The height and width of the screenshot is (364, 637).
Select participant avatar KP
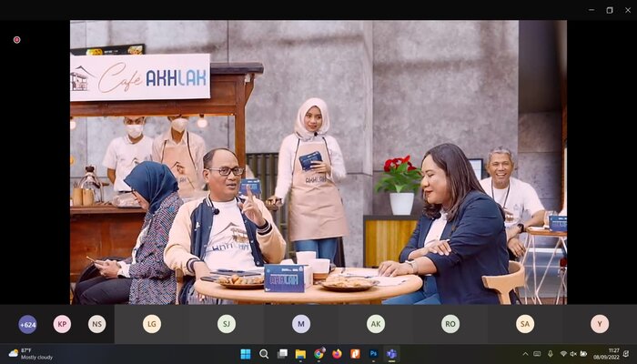62,324
